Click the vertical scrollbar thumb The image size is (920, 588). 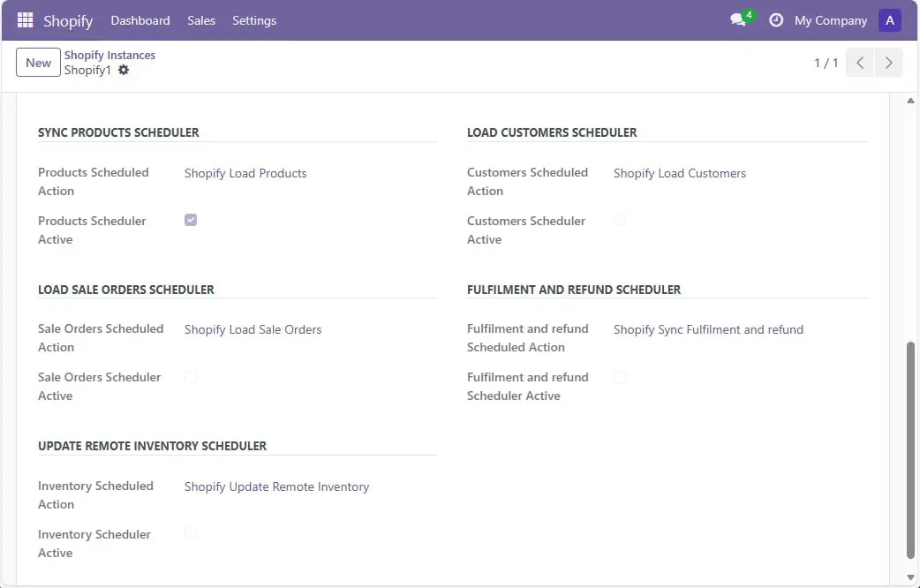coord(910,450)
